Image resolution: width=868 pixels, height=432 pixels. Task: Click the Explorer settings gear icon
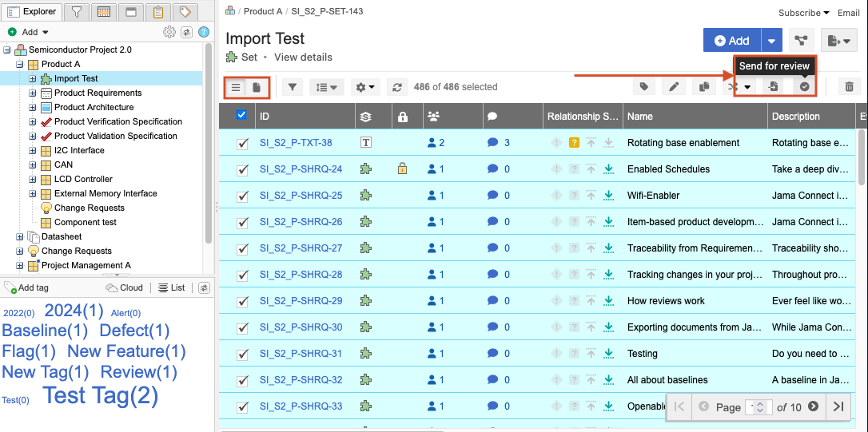pyautogui.click(x=169, y=32)
